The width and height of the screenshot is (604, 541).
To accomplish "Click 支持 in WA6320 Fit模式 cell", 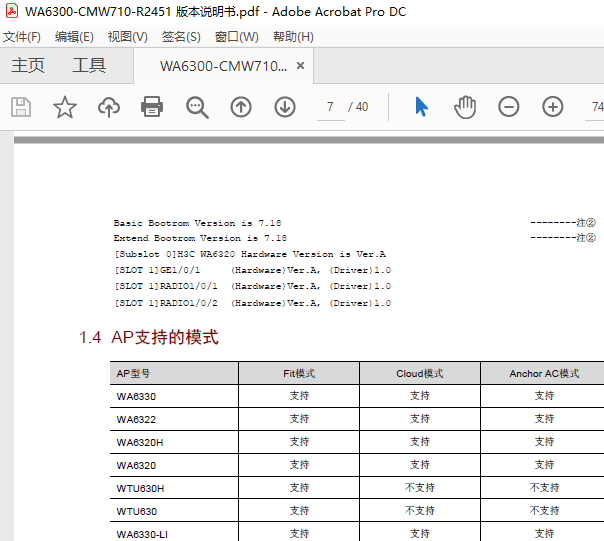I will pos(299,465).
